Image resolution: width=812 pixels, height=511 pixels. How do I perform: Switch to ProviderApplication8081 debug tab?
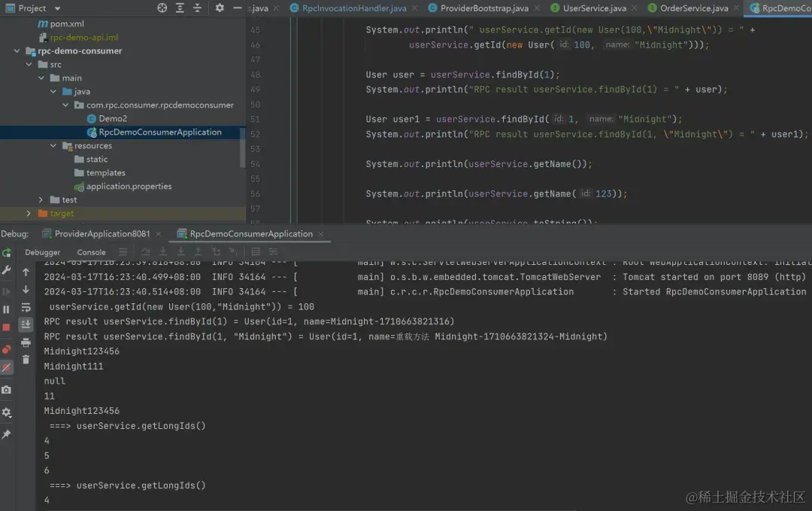[102, 234]
